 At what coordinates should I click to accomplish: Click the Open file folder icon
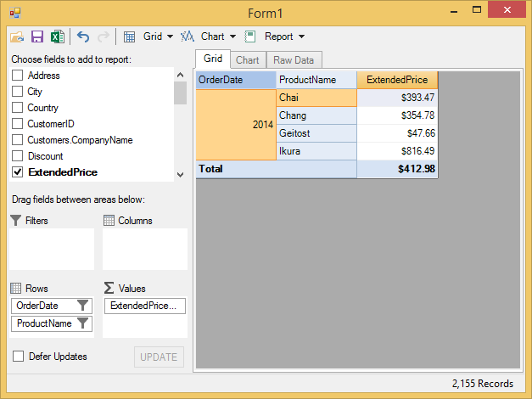(x=17, y=37)
